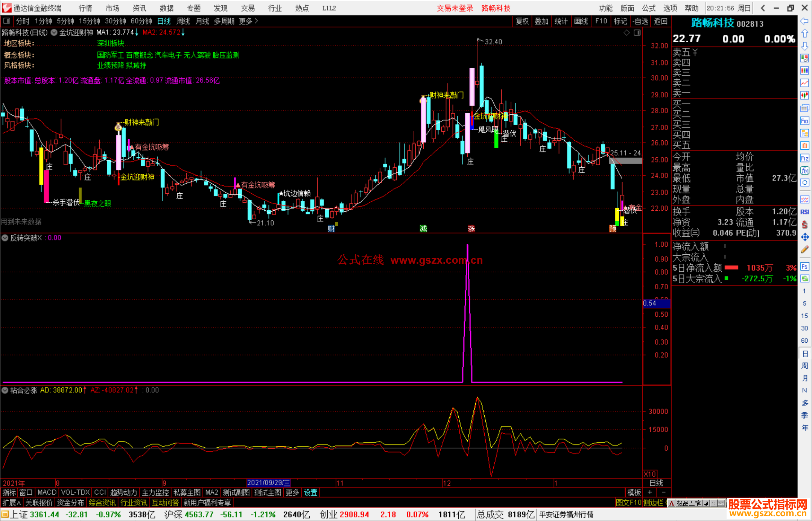Viewport: 812px width, 521px height.
Task: Open the 多 multi-period option in sidebar
Action: pos(804,403)
